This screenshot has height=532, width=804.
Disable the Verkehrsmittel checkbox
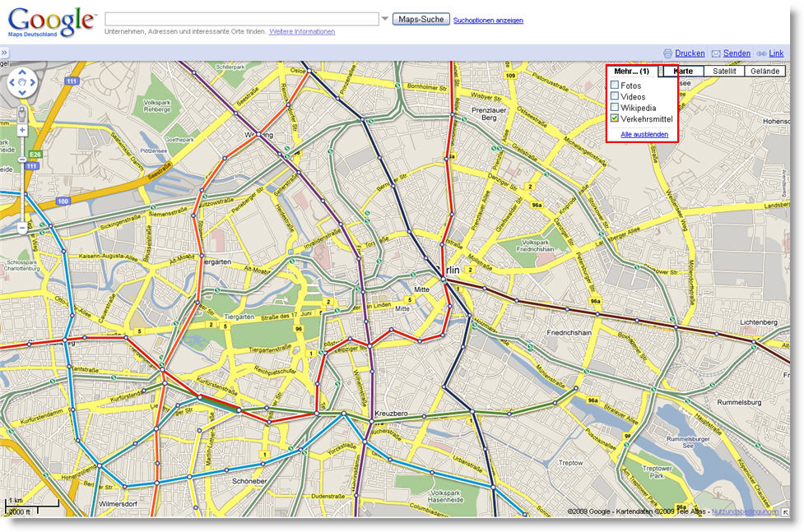coord(615,118)
